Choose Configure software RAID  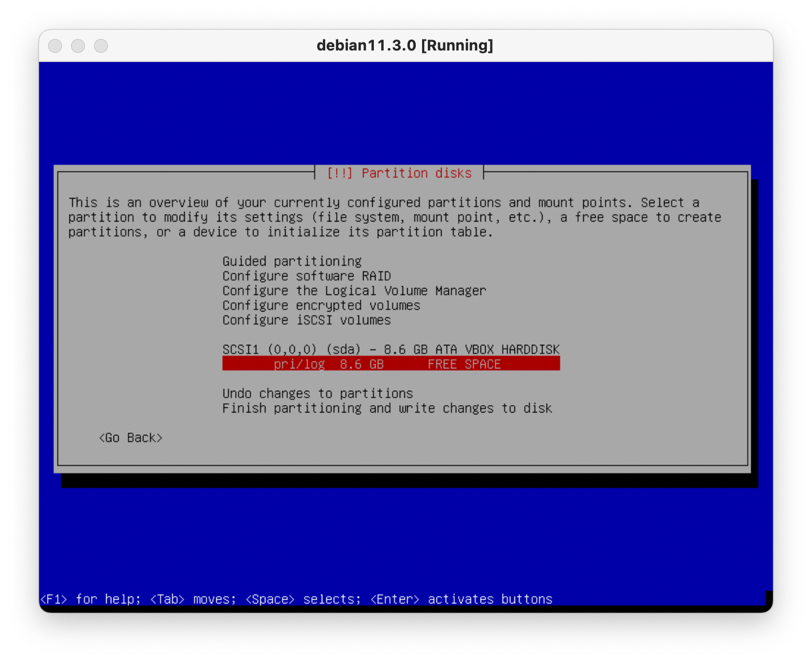pos(306,276)
